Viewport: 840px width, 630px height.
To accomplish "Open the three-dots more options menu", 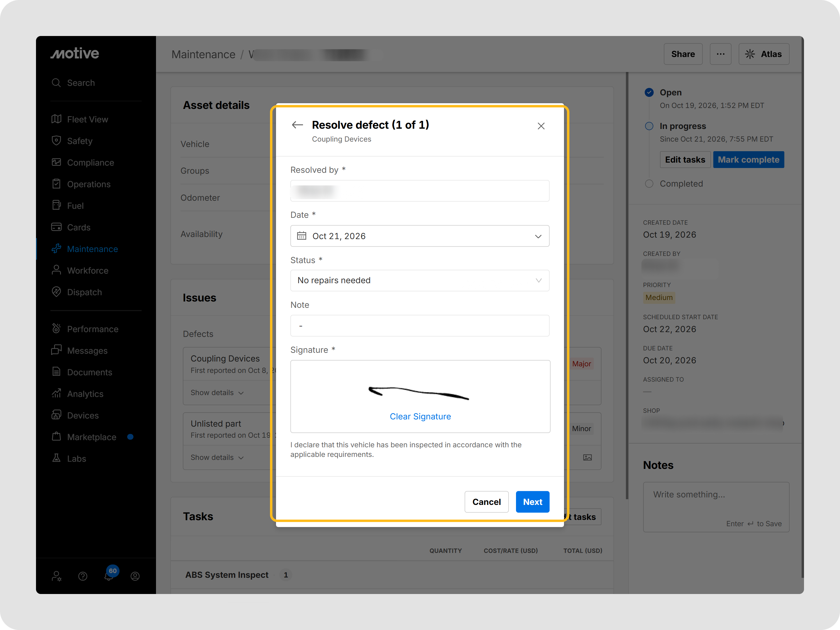I will tap(720, 54).
